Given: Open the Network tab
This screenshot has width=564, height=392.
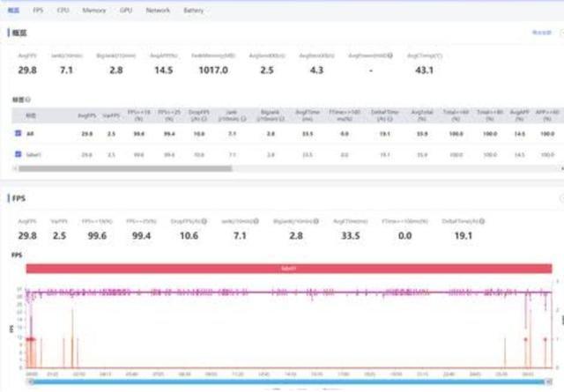Looking at the screenshot, I should (x=158, y=11).
